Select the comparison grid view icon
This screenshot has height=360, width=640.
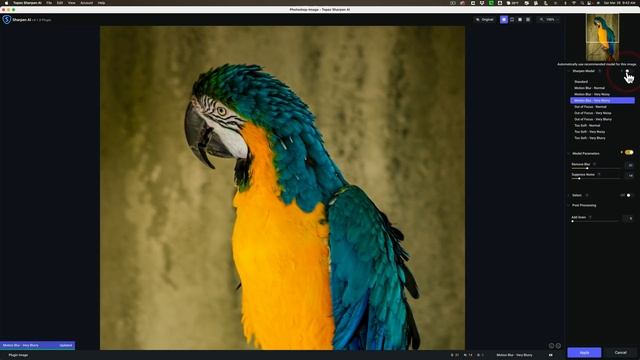(x=528, y=20)
